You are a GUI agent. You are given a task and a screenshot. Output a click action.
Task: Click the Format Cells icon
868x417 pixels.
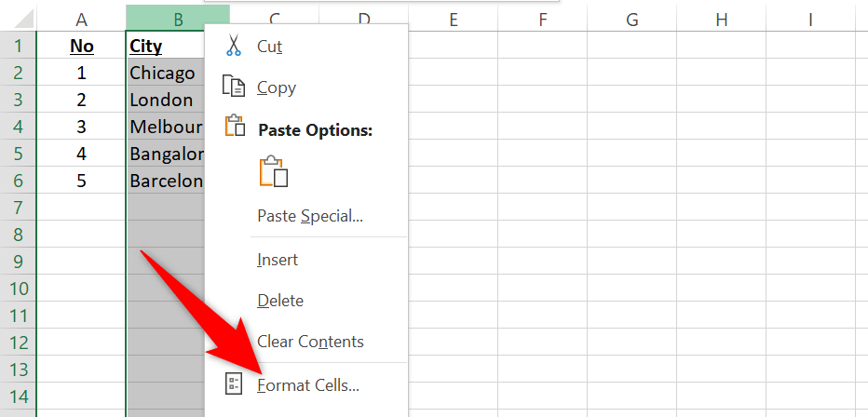click(x=234, y=383)
